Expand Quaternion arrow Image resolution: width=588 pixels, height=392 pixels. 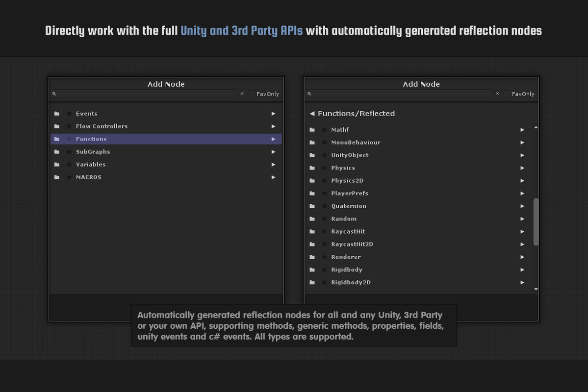522,206
